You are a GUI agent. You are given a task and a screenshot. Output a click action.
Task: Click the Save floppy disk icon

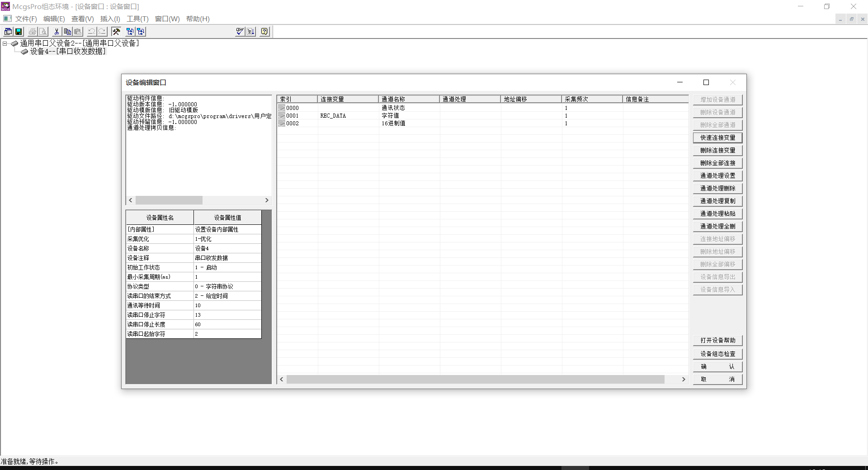(x=19, y=31)
